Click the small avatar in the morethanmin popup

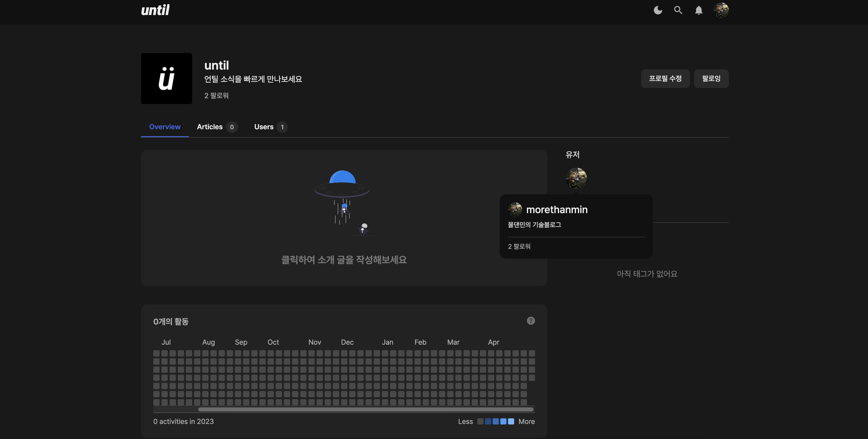(x=515, y=209)
